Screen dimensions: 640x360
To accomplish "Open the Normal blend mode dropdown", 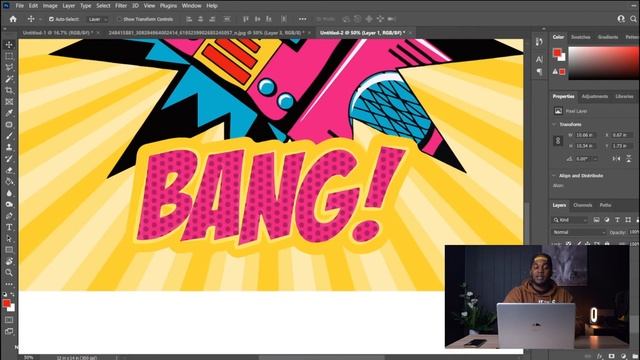I will coord(579,232).
